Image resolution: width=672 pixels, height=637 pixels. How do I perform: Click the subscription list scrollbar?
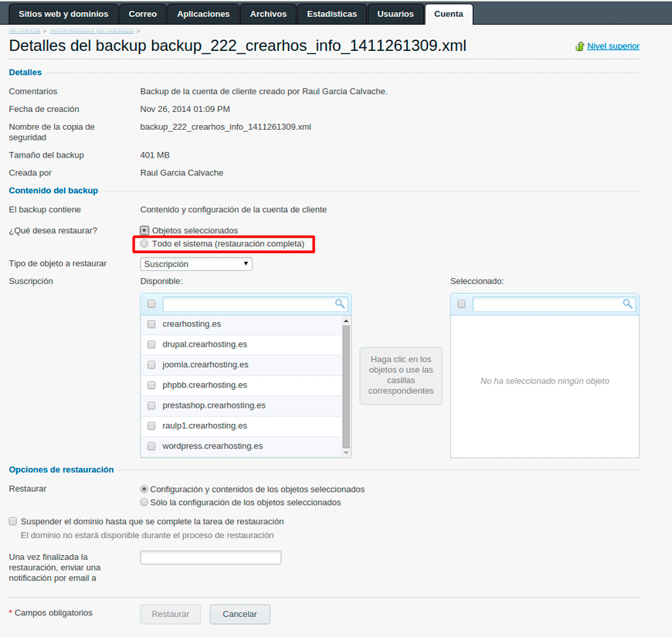pos(346,386)
